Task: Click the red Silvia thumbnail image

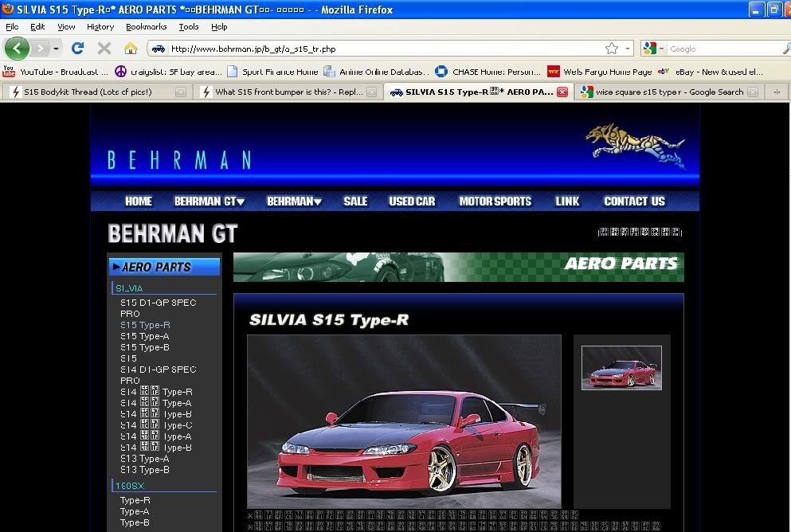Action: (621, 368)
